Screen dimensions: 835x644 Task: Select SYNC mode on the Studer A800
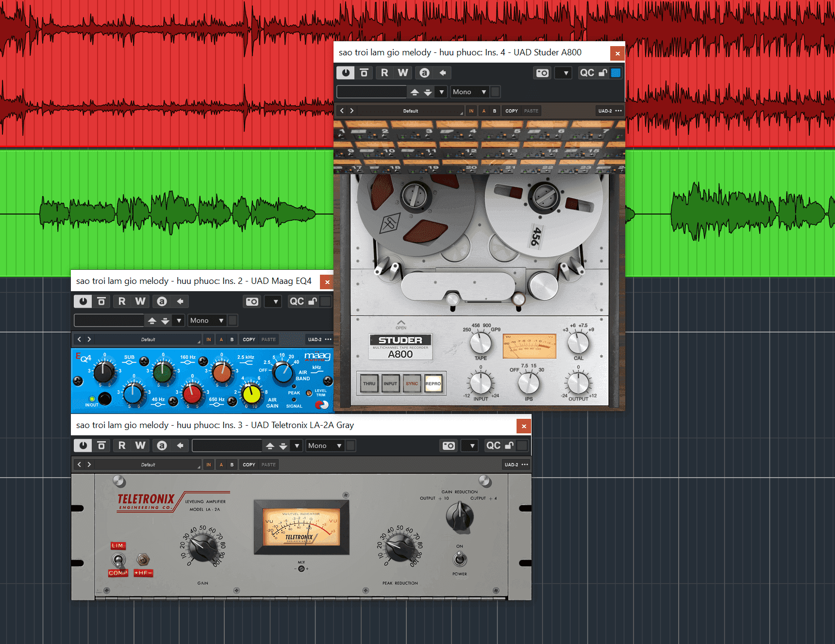coord(412,383)
